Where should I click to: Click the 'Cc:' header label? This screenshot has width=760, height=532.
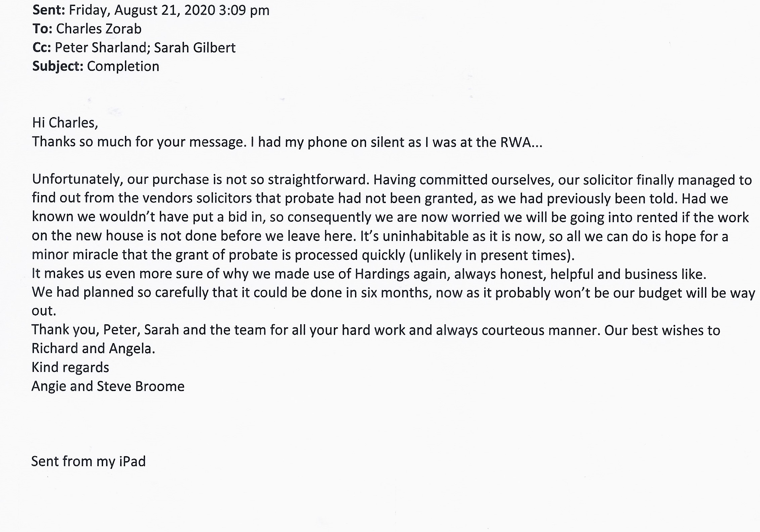[x=42, y=48]
